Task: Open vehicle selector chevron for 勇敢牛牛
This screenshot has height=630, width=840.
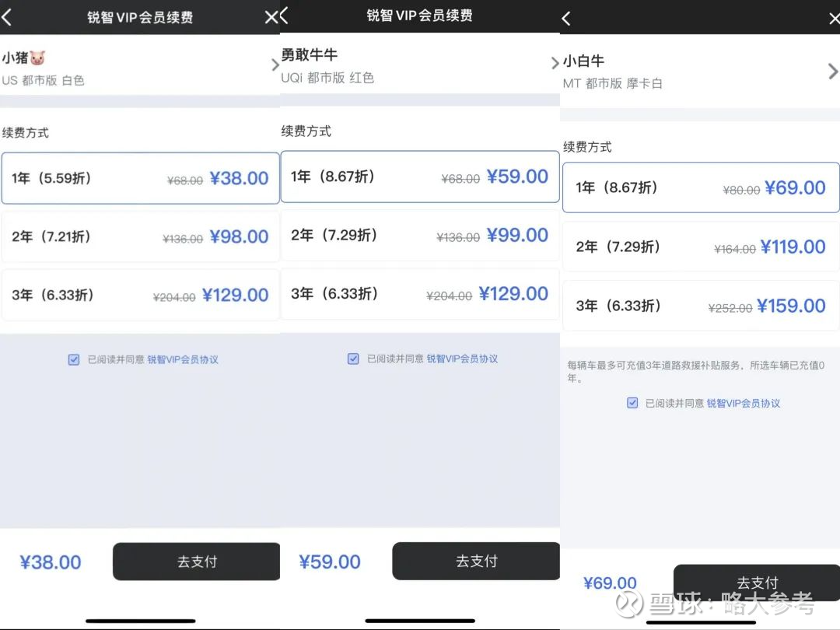Action: [x=555, y=63]
